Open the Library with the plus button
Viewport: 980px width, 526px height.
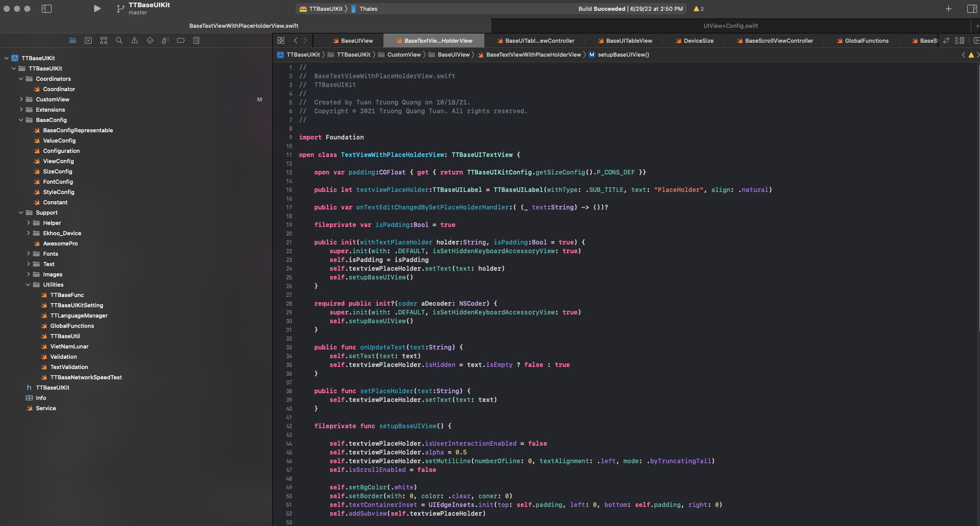pos(949,9)
